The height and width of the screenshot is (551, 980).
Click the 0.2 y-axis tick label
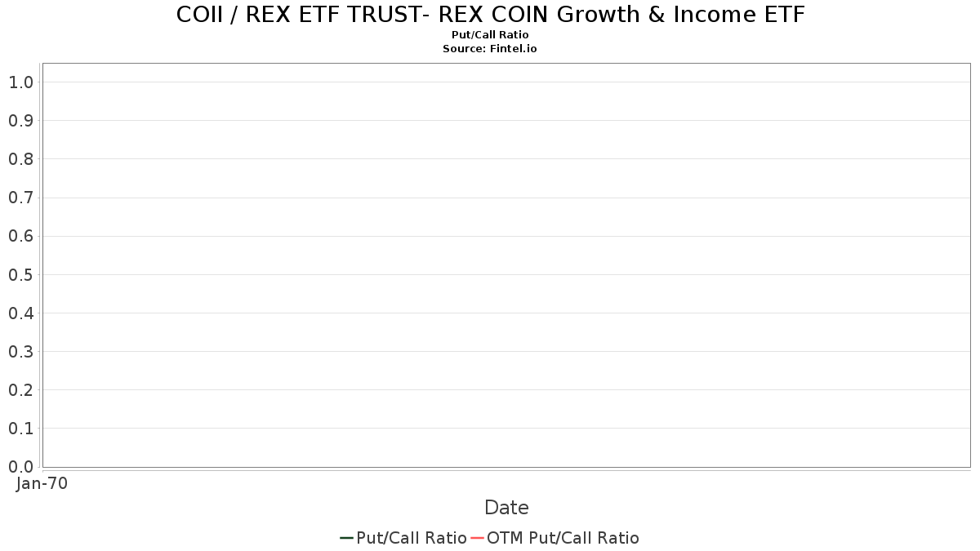click(x=20, y=389)
